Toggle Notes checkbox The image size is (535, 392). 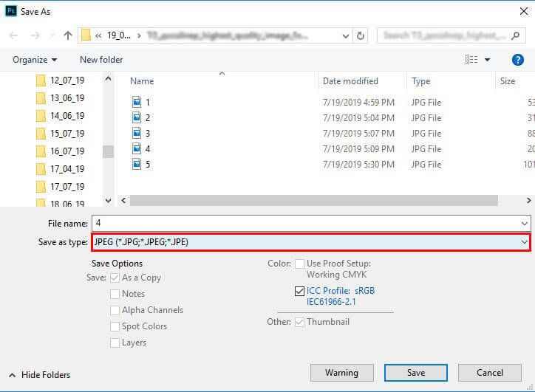click(115, 294)
